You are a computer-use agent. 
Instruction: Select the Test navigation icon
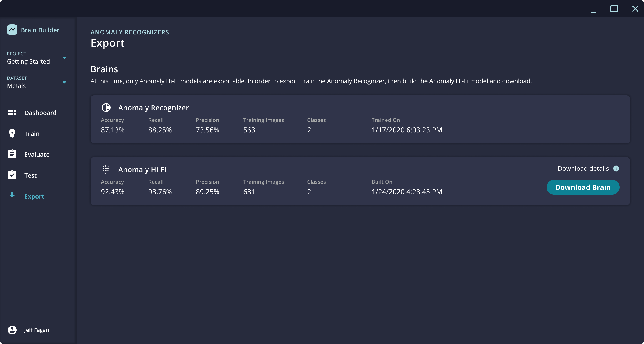pos(12,175)
